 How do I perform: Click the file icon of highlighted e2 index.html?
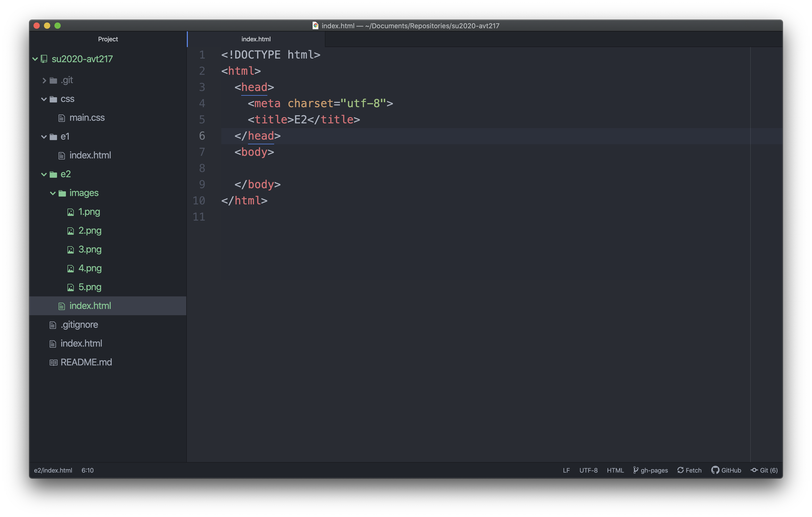(x=62, y=306)
